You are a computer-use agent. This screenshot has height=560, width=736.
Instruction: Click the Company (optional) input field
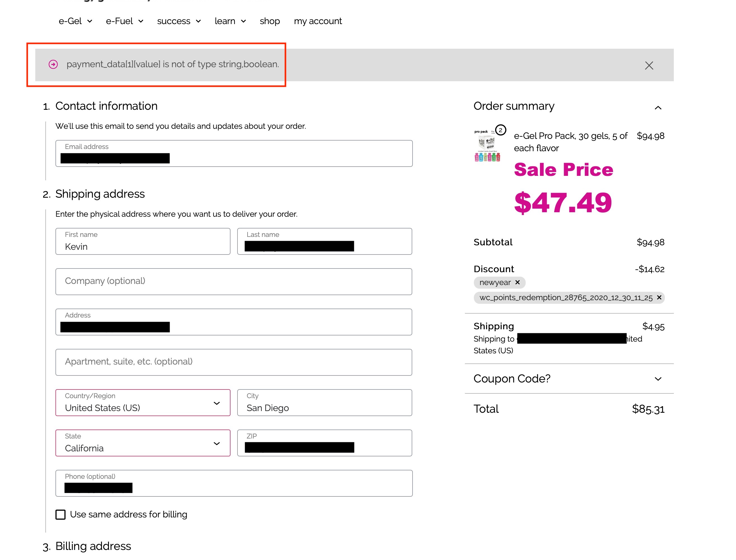click(x=233, y=282)
